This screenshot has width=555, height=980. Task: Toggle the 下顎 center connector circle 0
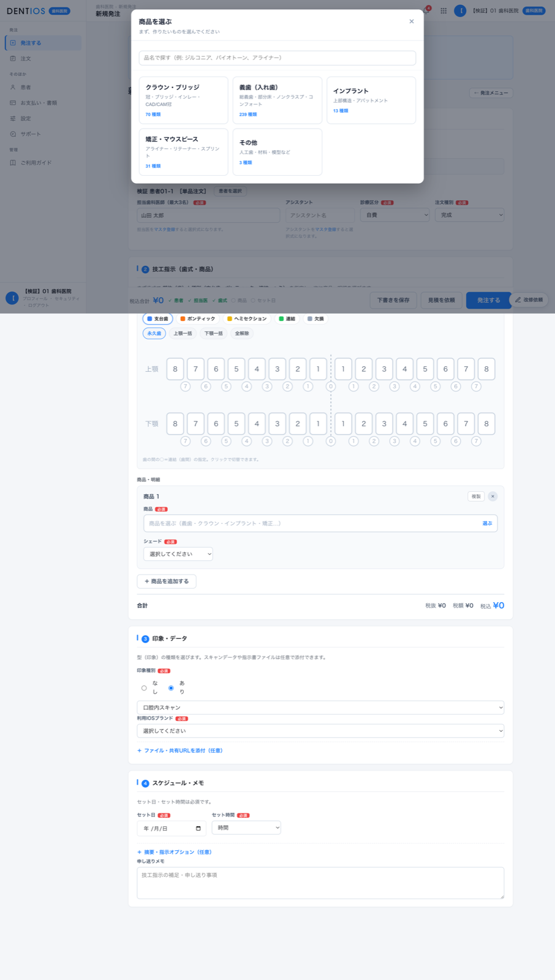(331, 441)
